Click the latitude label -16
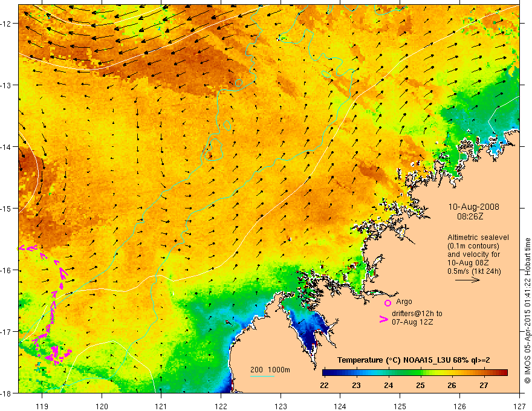This screenshot has width=532, height=411. 7,270
